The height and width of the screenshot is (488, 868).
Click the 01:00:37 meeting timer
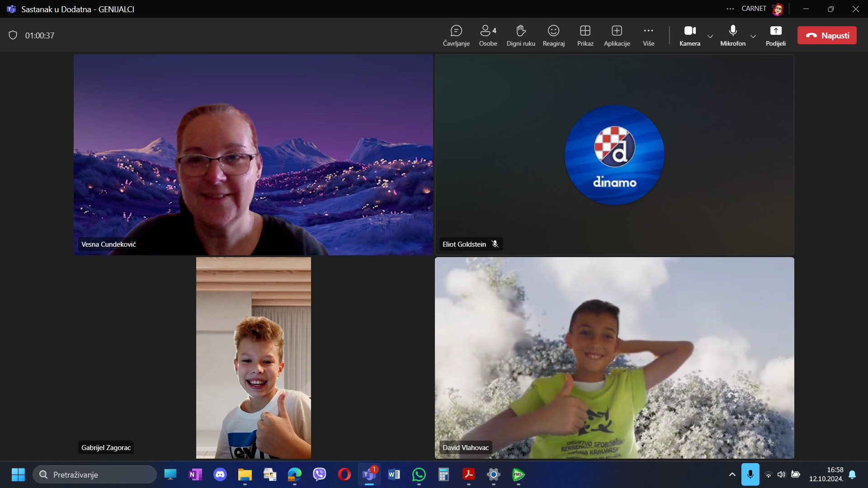click(x=40, y=35)
